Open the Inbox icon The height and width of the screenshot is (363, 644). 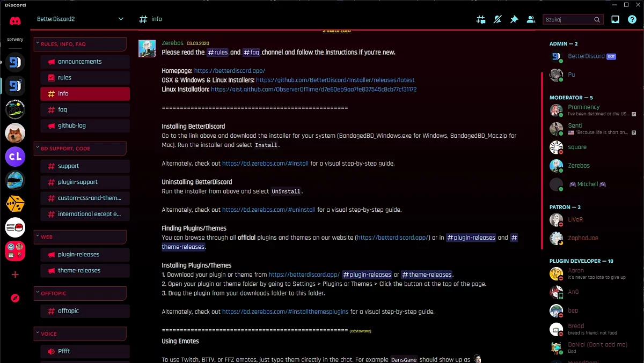tap(616, 19)
